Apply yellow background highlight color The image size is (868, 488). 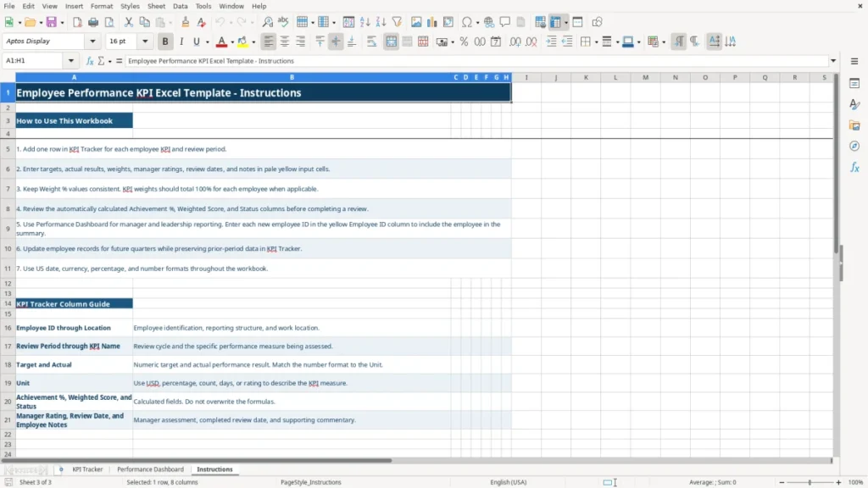pyautogui.click(x=242, y=42)
